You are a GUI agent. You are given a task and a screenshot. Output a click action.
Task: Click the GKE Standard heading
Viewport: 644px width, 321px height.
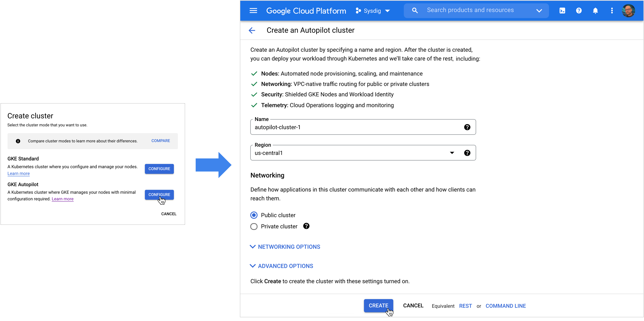[x=23, y=159]
